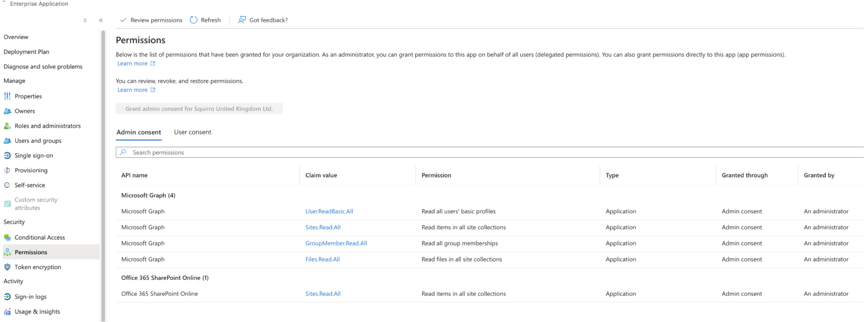The width and height of the screenshot is (868, 322).
Task: Click the Users and groups icon
Action: pyautogui.click(x=7, y=141)
